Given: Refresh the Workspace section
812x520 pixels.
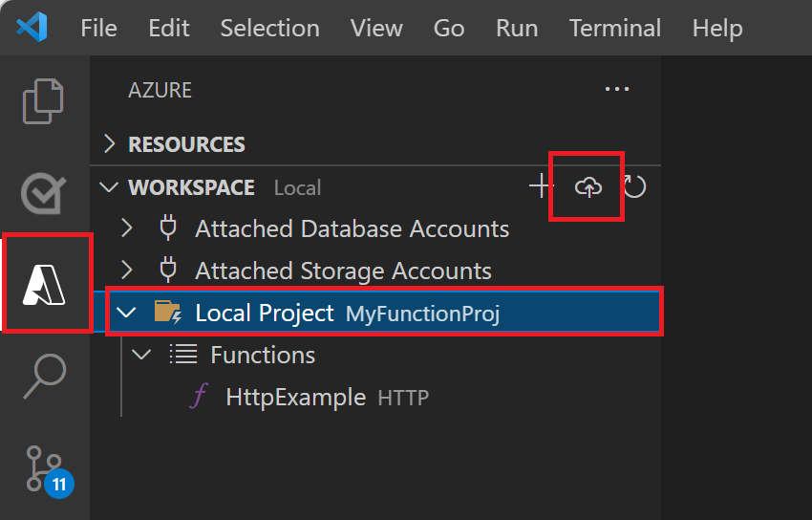Looking at the screenshot, I should coord(634,186).
